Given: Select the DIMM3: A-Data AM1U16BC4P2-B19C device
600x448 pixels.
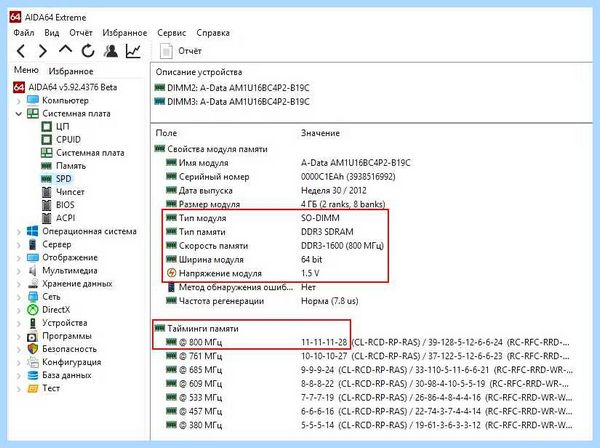Looking at the screenshot, I should [232, 101].
